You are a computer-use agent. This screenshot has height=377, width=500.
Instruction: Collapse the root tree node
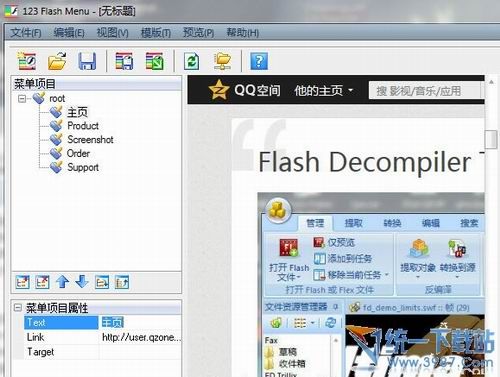click(x=22, y=99)
